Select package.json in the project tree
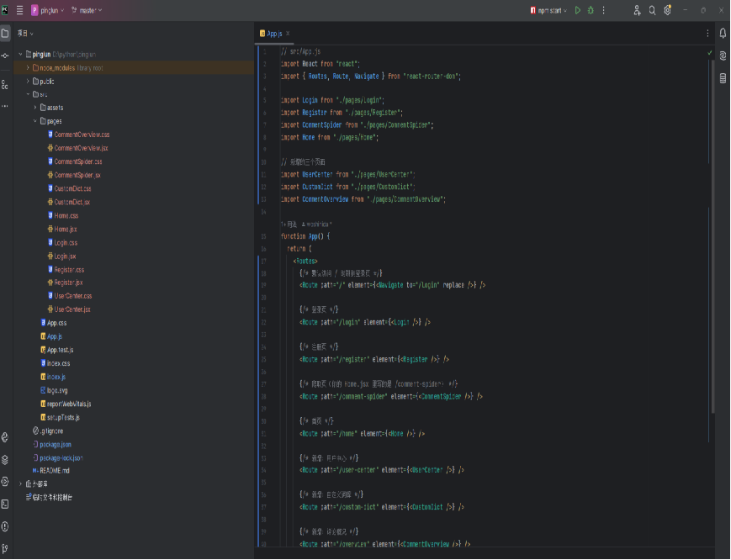Image resolution: width=731 pixels, height=560 pixels. coord(55,444)
